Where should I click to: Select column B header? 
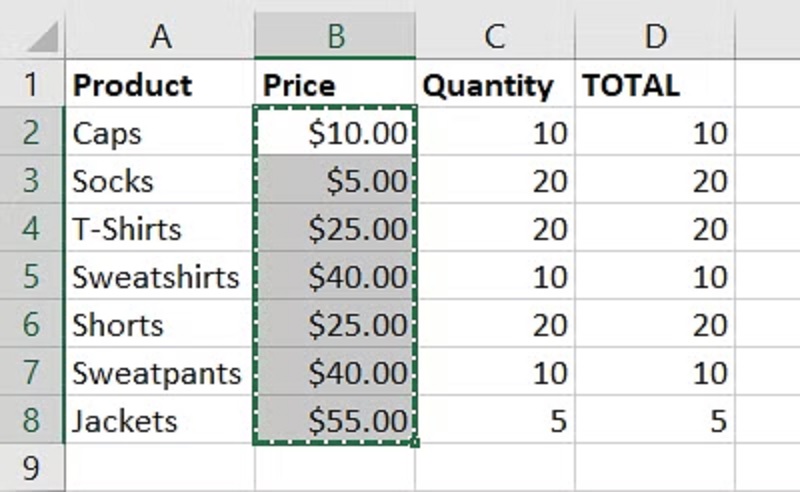click(x=335, y=36)
